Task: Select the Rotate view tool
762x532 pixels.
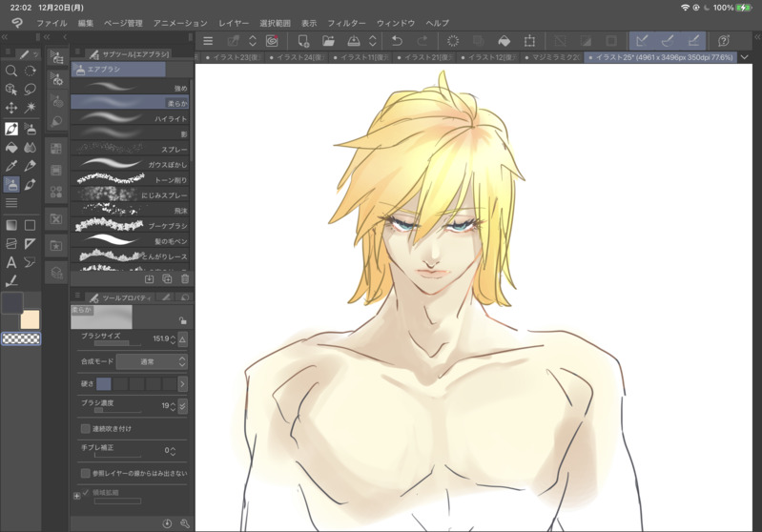Action: (31, 71)
